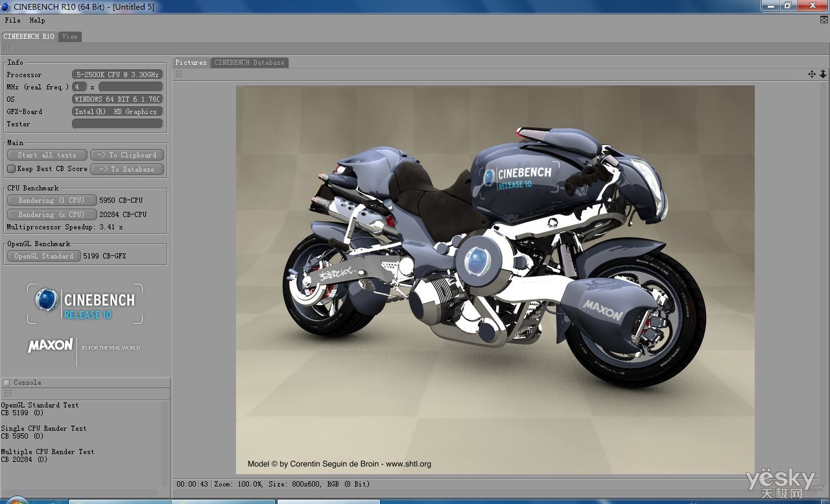Click the picture move (four-arrow) icon

[x=812, y=74]
